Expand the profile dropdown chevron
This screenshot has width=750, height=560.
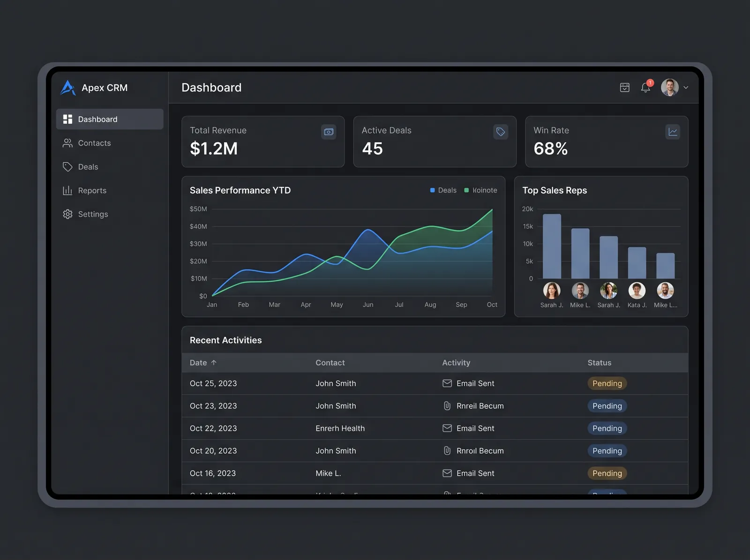[686, 88]
